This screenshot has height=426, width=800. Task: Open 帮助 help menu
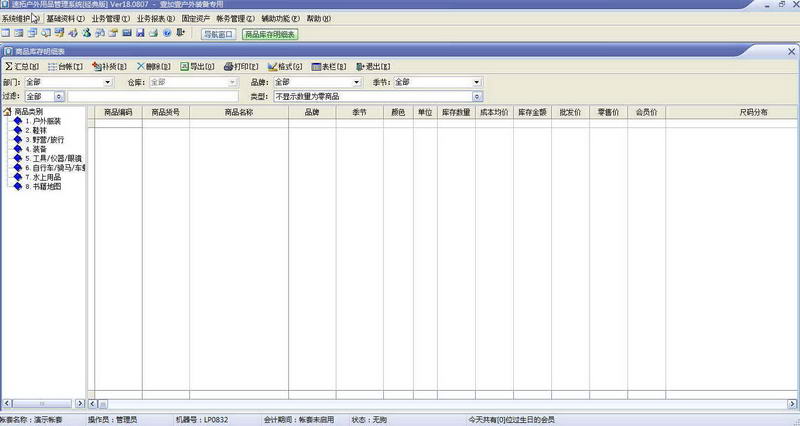tap(318, 18)
